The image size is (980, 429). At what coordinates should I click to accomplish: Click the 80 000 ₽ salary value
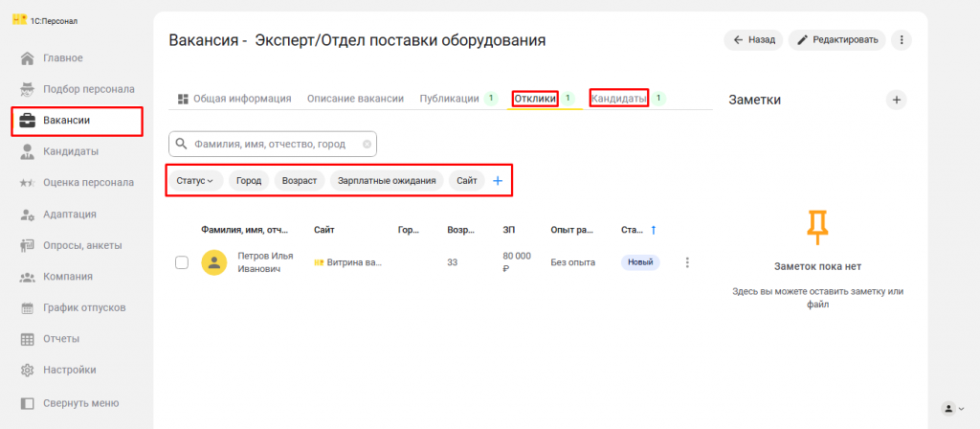[x=516, y=262]
